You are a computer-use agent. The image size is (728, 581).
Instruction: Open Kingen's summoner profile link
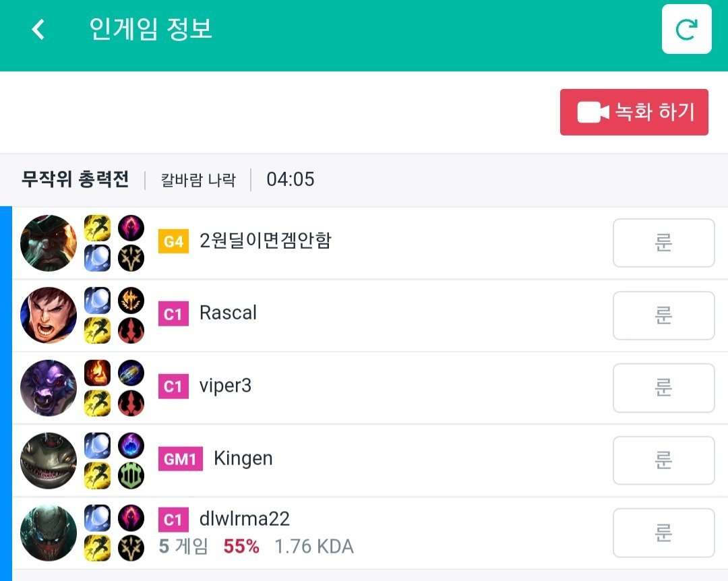(243, 459)
